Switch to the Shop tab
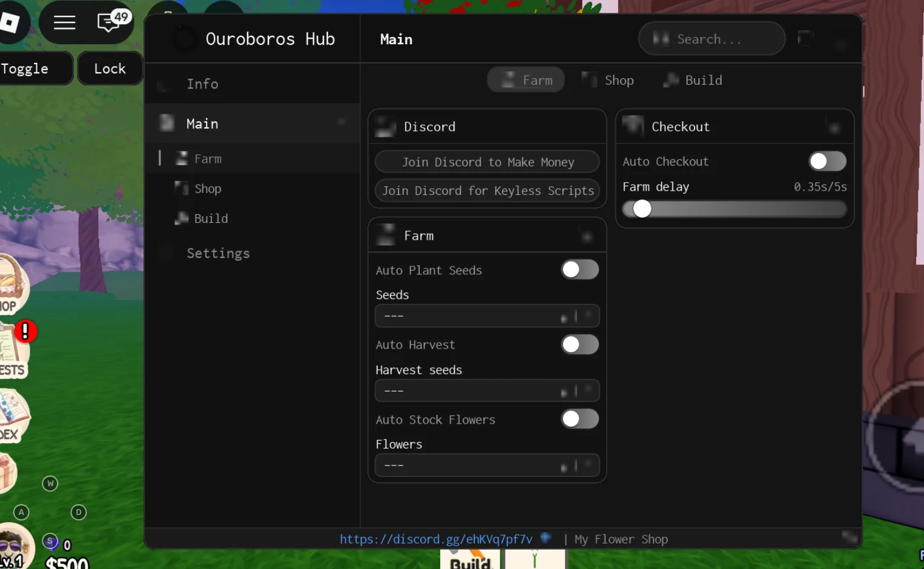The width and height of the screenshot is (924, 569). pyautogui.click(x=607, y=80)
